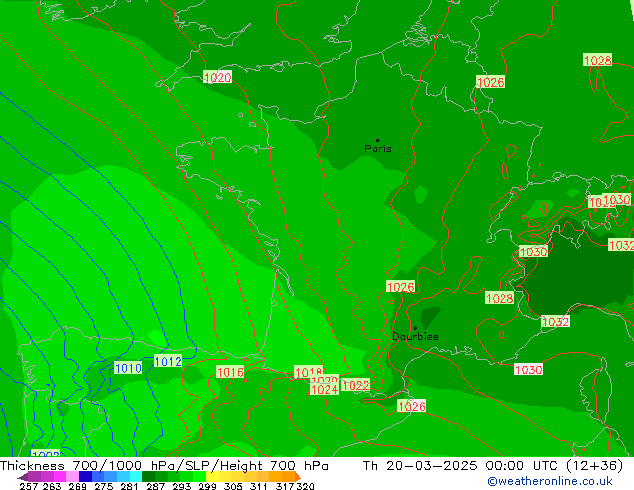
Task: Click the 257 legend scale value
Action: coord(28,486)
